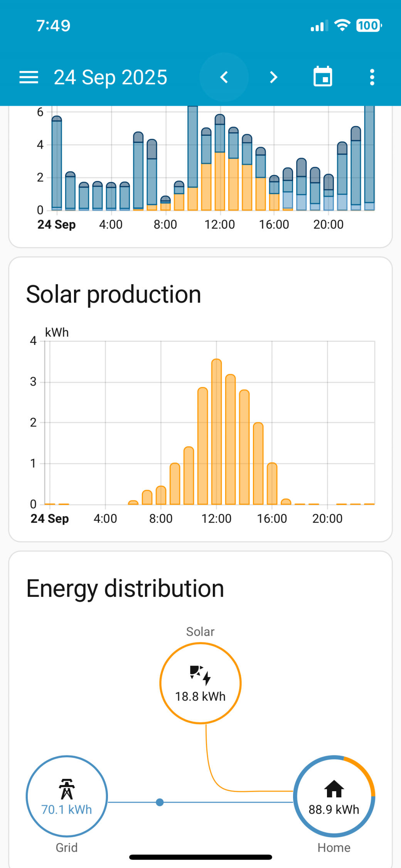The image size is (401, 868).
Task: Advance to the next day
Action: pos(273,77)
